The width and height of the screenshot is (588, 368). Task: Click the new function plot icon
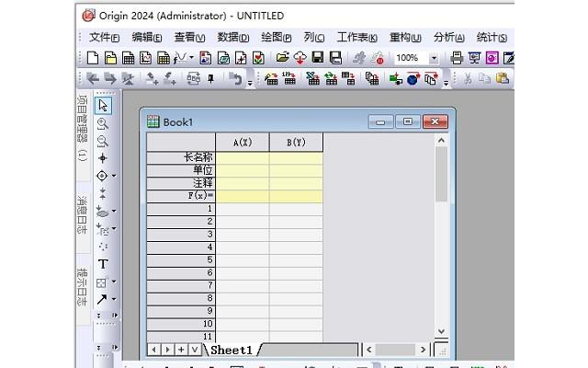pos(180,58)
